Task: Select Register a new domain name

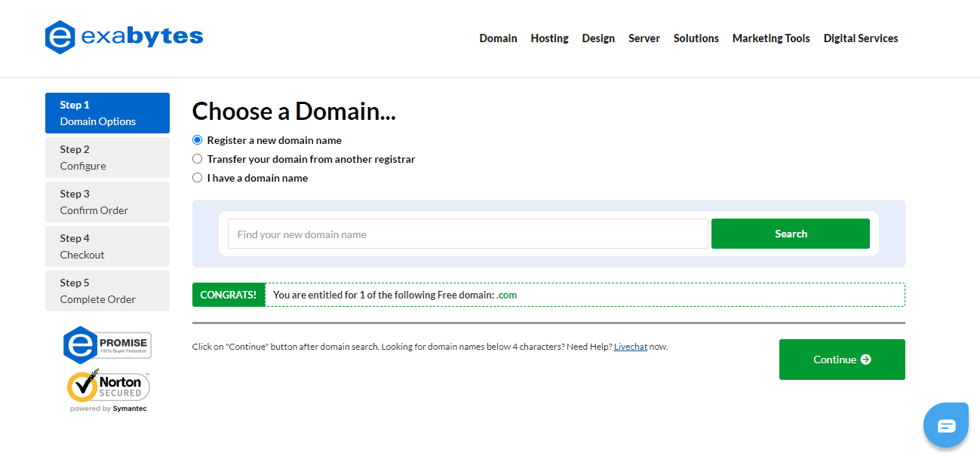Action: (x=197, y=139)
